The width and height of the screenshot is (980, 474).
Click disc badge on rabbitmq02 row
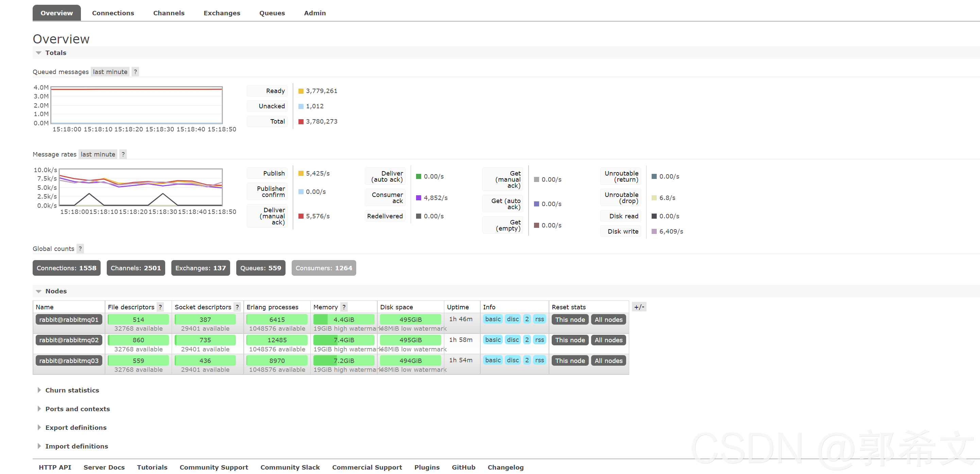click(x=513, y=340)
